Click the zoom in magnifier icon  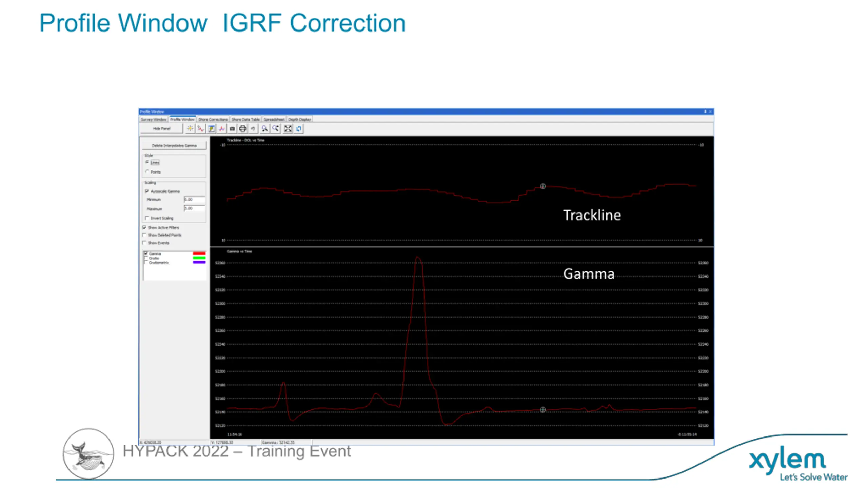[x=264, y=129]
